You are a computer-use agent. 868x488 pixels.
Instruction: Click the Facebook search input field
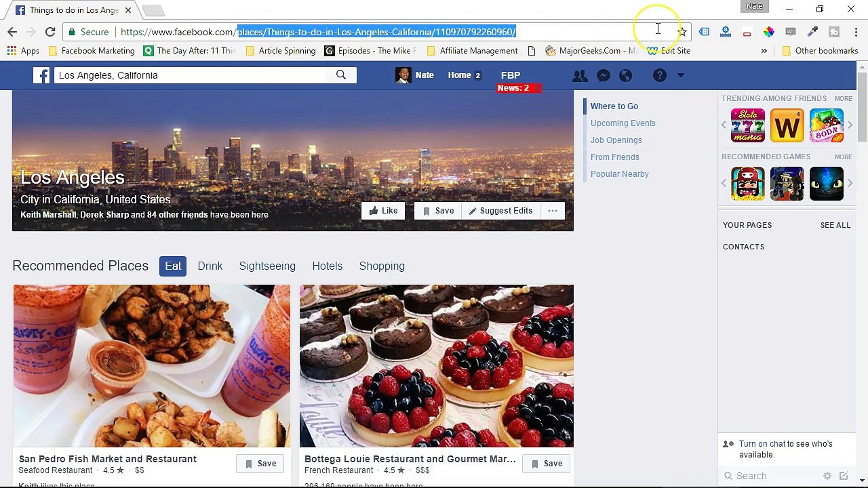point(191,75)
